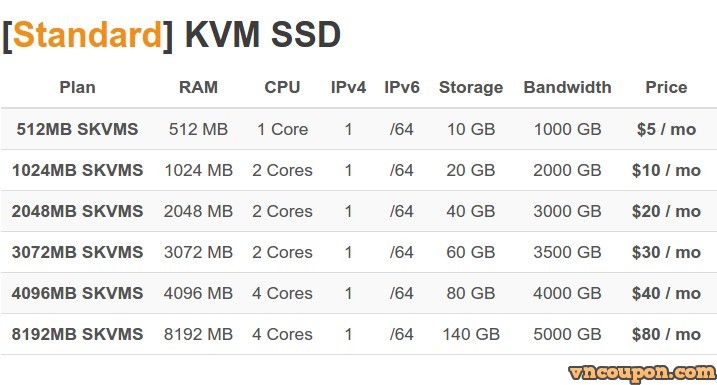Click the Price column header
Image resolution: width=717 pixels, height=385 pixels.
point(666,87)
